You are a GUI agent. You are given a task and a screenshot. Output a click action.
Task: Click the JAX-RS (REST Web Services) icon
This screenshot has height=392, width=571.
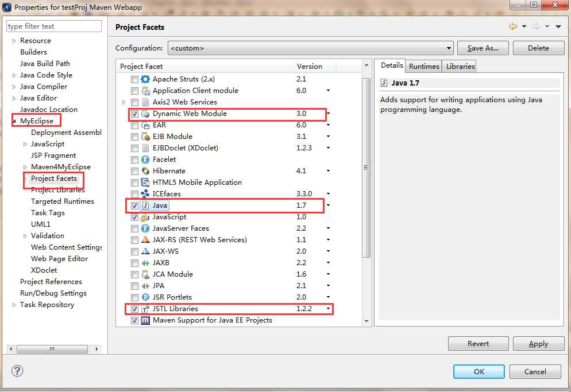tap(145, 240)
